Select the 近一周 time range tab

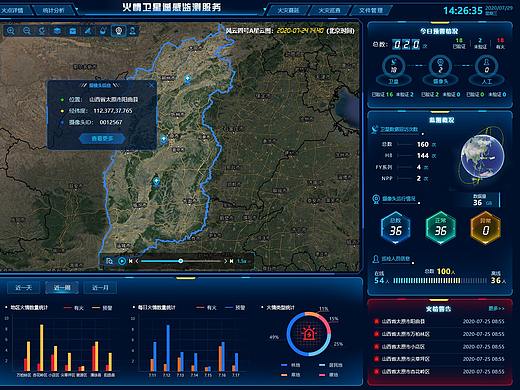coord(62,287)
